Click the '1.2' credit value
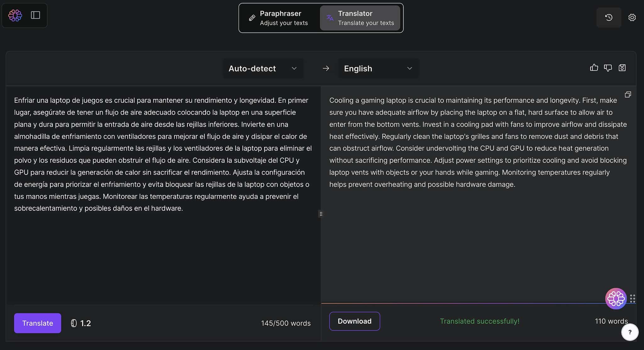 click(86, 323)
